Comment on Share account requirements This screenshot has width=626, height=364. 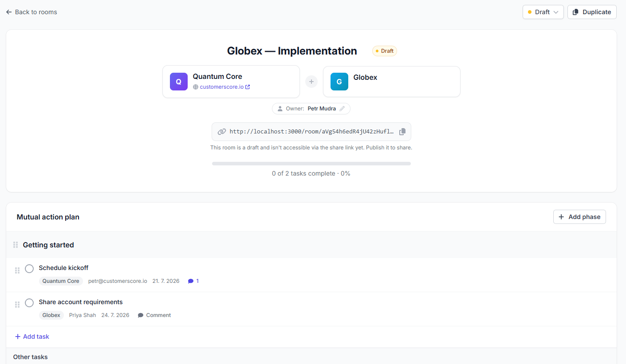point(154,315)
